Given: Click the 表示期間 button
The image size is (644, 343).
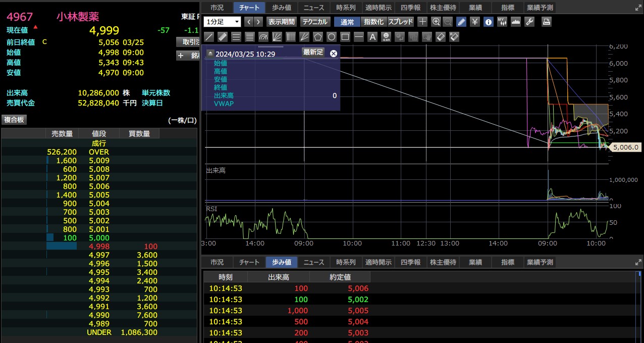Looking at the screenshot, I should [x=282, y=22].
